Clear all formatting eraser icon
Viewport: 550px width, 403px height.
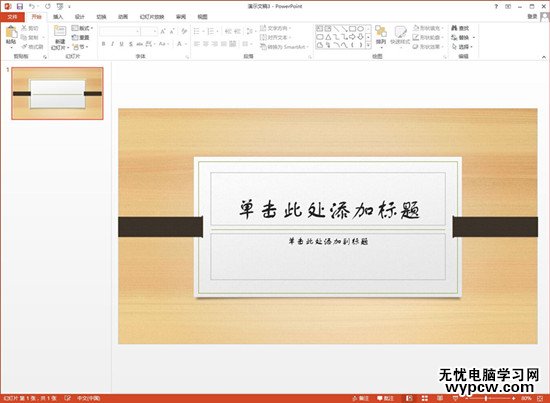[184, 32]
